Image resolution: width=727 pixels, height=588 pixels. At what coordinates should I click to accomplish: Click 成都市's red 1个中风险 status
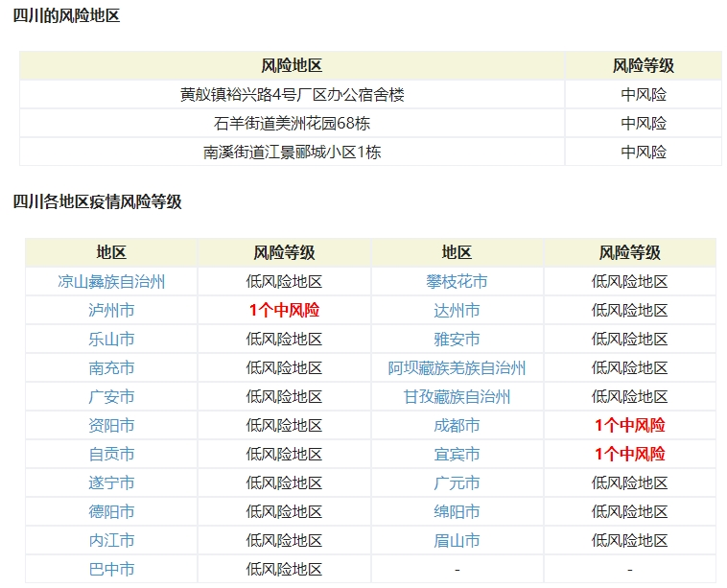[629, 426]
